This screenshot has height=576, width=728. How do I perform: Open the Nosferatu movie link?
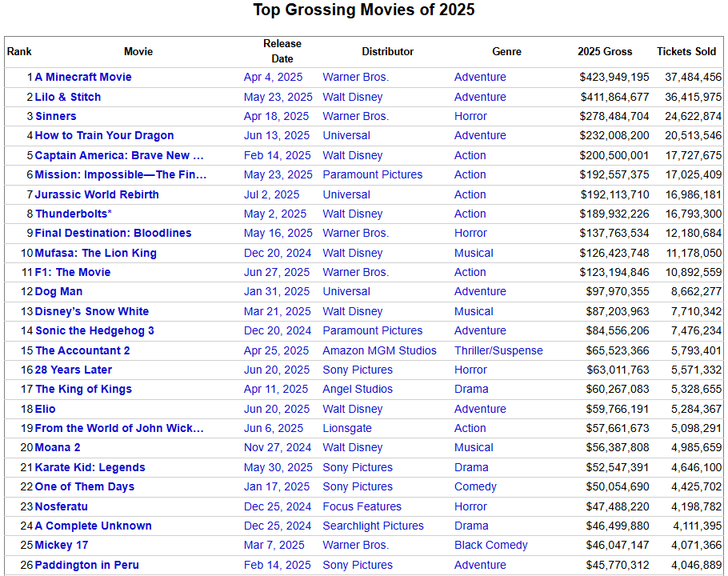[62, 506]
